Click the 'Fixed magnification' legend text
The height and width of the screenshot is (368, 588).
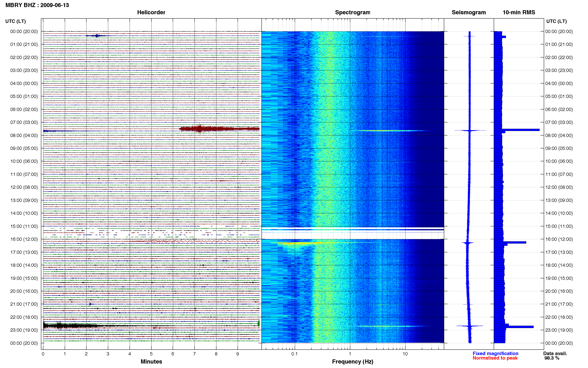coord(495,353)
